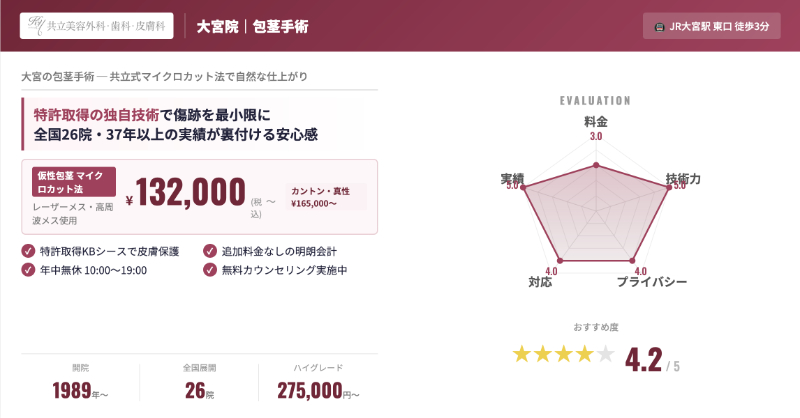Click the カントン・真性 ¥165,000〜 price box

pyautogui.click(x=326, y=196)
